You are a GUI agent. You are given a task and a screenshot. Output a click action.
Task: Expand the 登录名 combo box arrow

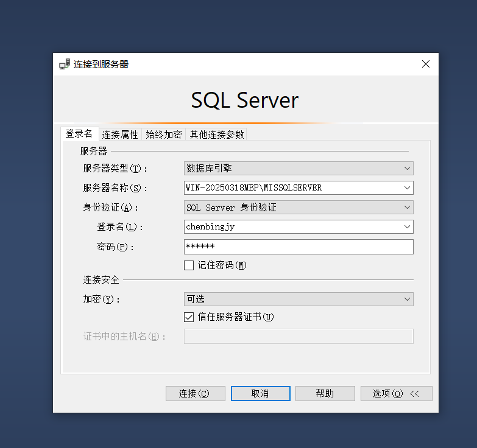[x=407, y=226]
